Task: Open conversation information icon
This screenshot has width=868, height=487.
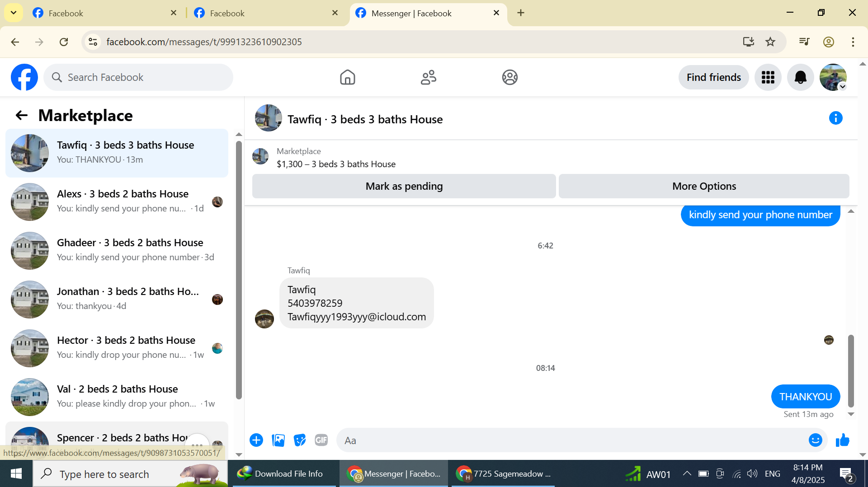Action: (x=835, y=118)
